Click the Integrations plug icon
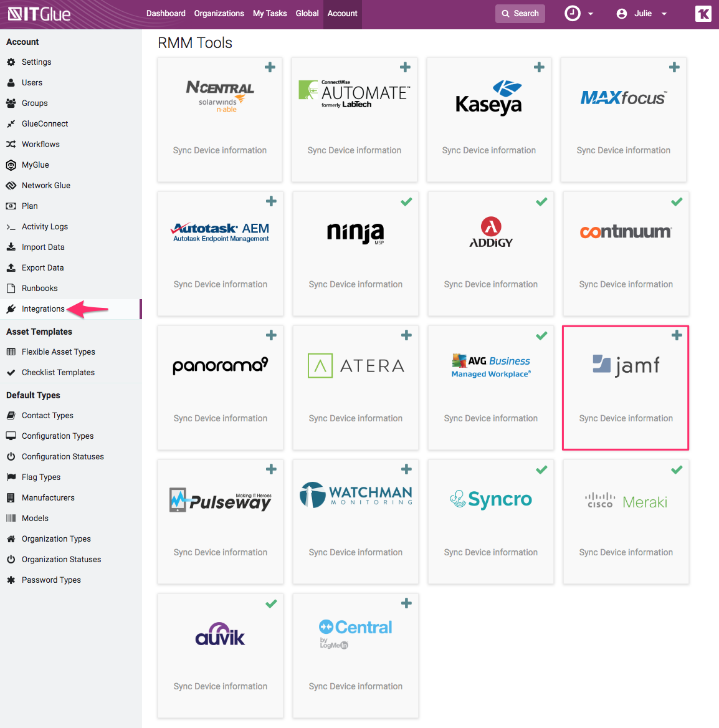Image resolution: width=719 pixels, height=728 pixels. 11,309
